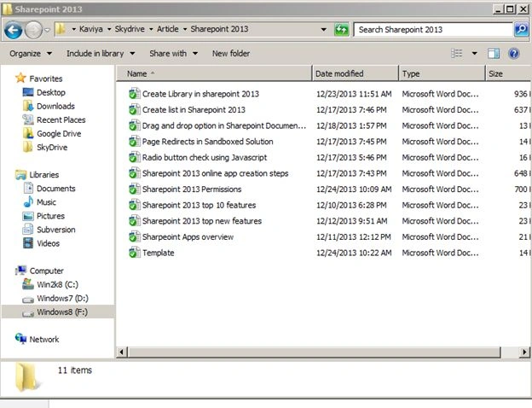The width and height of the screenshot is (532, 408).
Task: Open the Organize dropdown menu
Action: coord(31,53)
